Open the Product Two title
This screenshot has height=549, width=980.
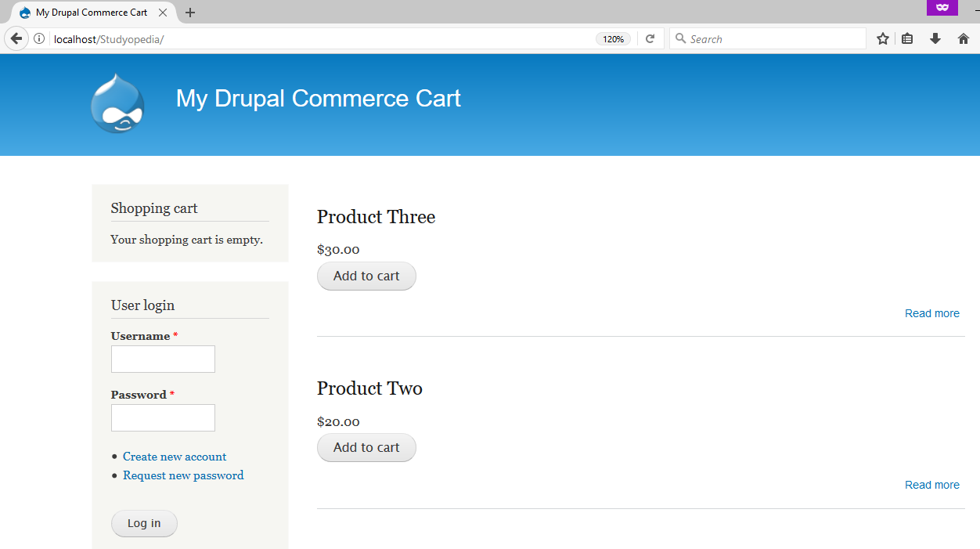369,388
